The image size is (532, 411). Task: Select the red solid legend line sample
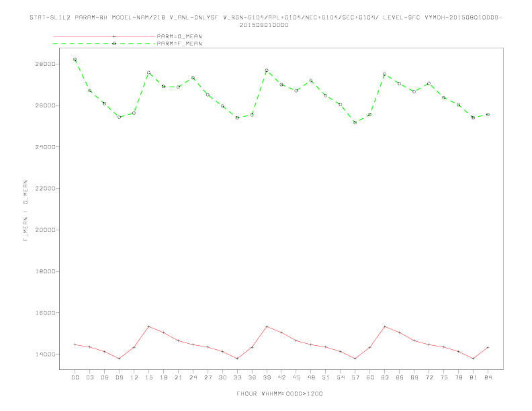click(104, 36)
